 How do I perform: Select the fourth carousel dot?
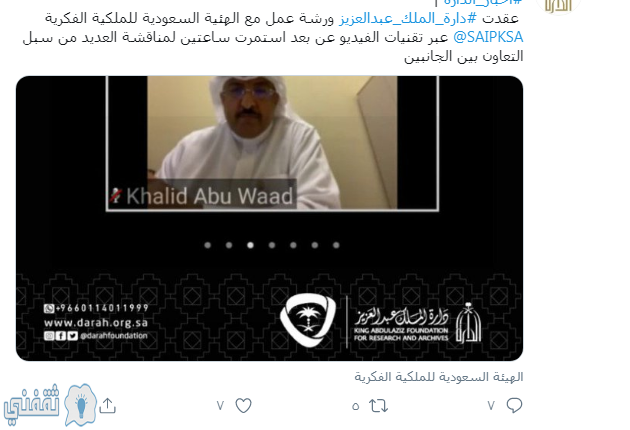point(272,245)
